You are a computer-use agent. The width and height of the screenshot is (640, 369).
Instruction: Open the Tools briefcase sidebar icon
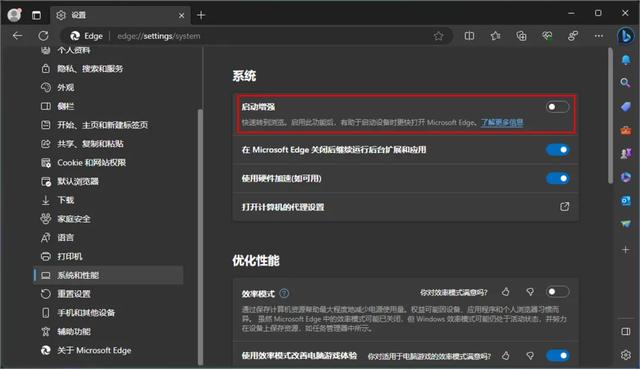pyautogui.click(x=625, y=130)
